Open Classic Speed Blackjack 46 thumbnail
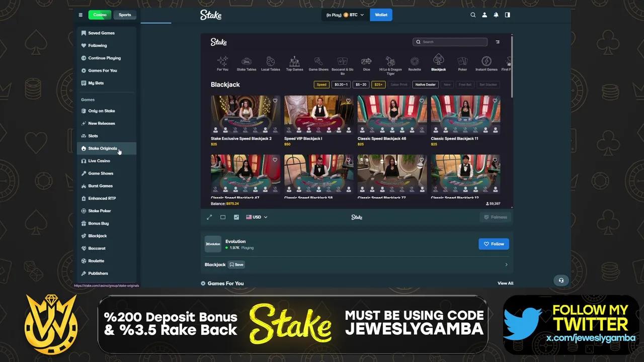The height and width of the screenshot is (362, 644). pos(392,115)
